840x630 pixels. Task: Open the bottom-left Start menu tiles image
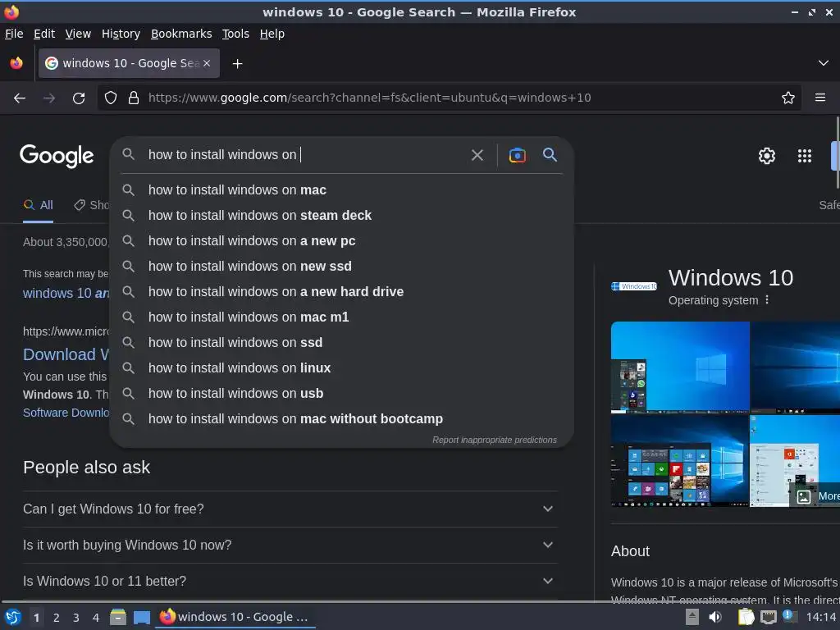click(680, 461)
